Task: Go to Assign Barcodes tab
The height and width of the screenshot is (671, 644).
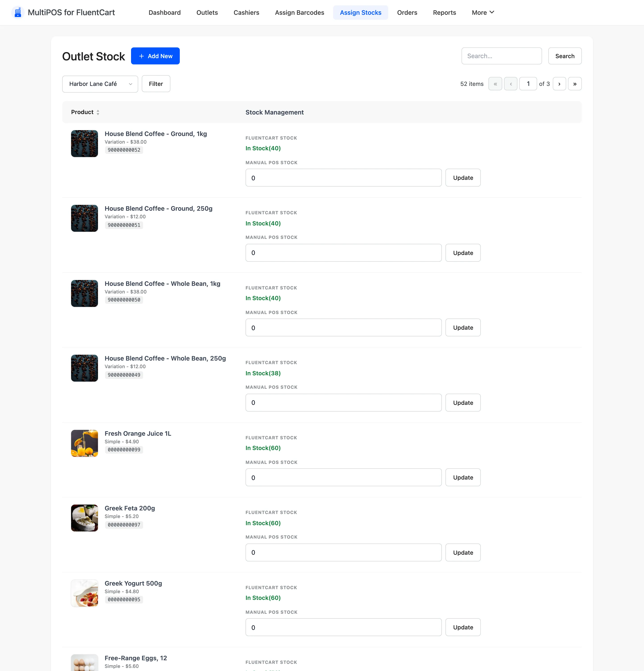Action: coord(299,13)
